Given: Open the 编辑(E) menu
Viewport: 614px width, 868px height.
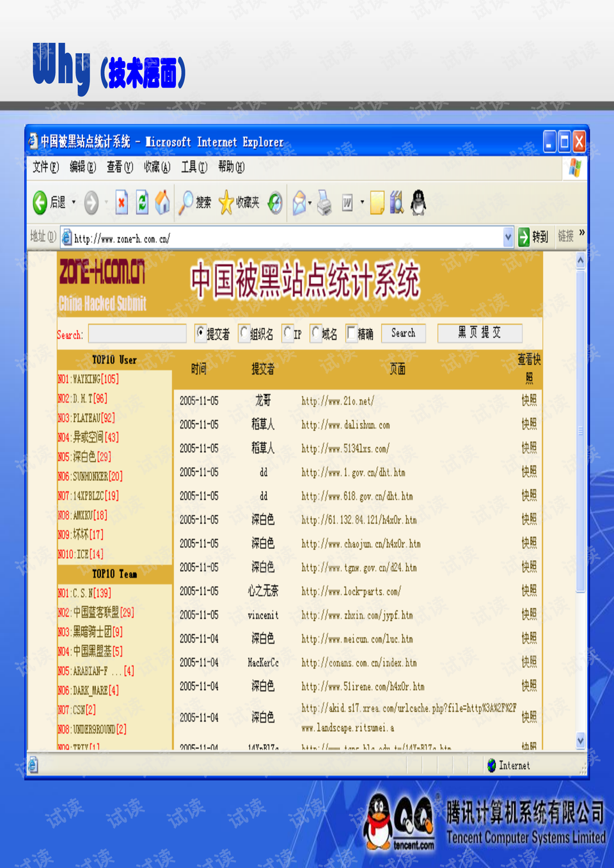Looking at the screenshot, I should 83,167.
